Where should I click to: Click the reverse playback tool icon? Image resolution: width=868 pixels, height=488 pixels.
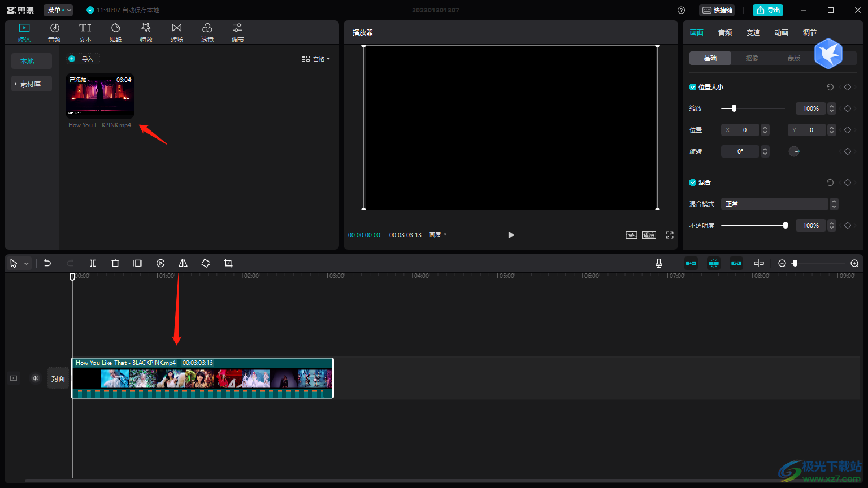pyautogui.click(x=160, y=263)
